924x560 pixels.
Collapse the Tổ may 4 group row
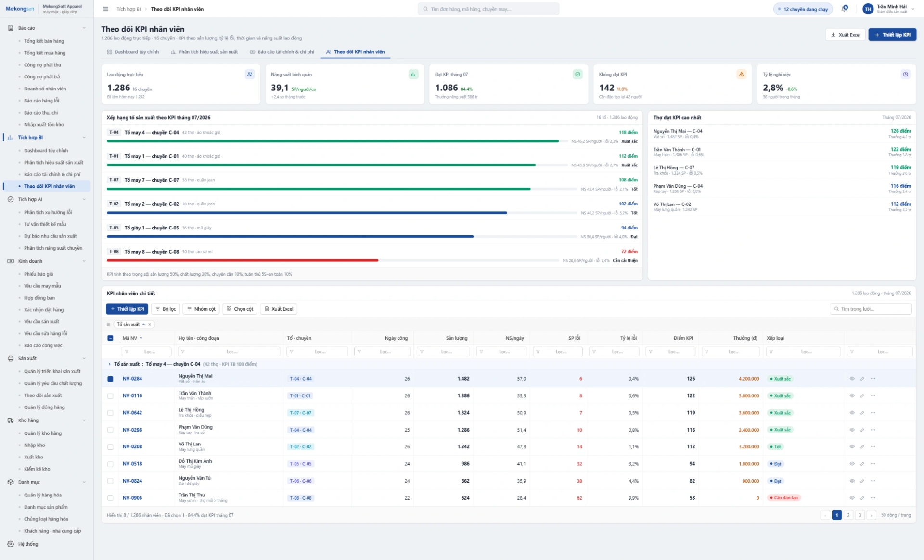coord(110,364)
